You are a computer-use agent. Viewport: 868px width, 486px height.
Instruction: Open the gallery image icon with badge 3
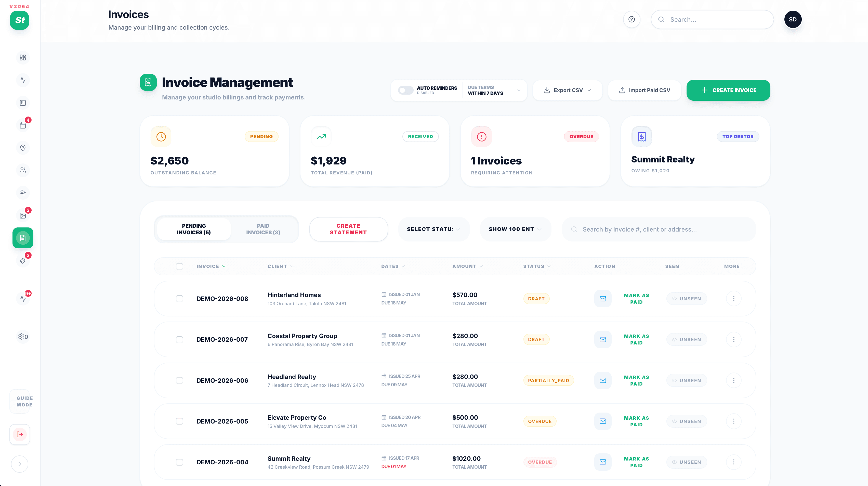click(x=23, y=215)
